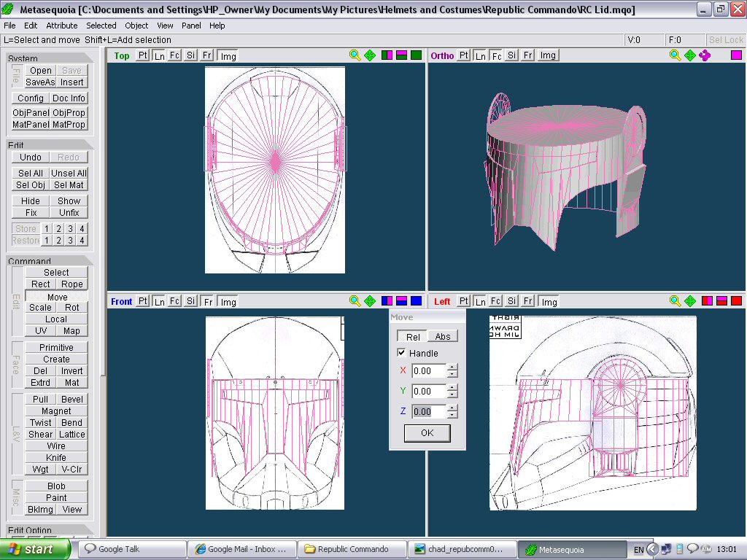Open the File menu
The image size is (747, 560).
pyautogui.click(x=9, y=26)
